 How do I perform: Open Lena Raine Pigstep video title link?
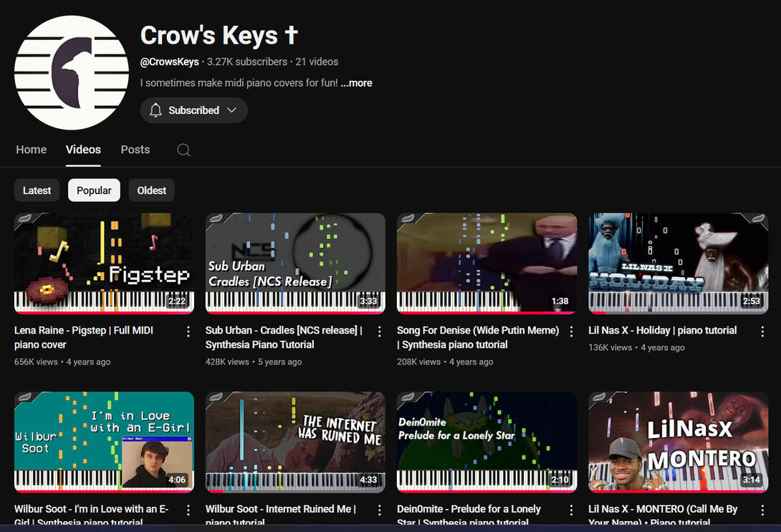coord(84,337)
